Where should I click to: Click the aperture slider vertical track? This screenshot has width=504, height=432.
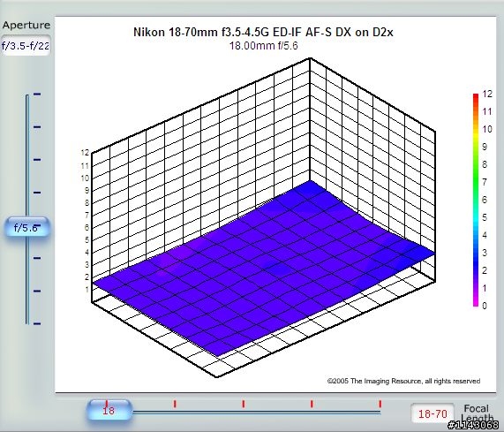[27, 209]
